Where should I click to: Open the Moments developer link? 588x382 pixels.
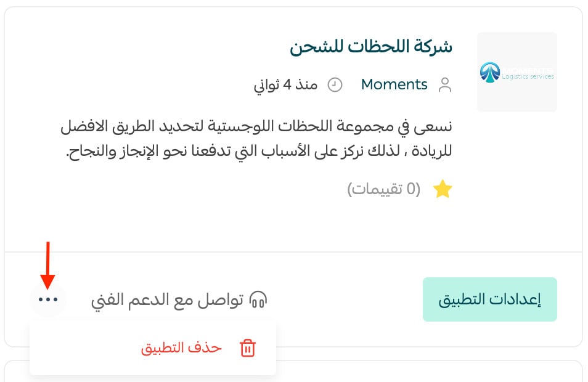394,84
